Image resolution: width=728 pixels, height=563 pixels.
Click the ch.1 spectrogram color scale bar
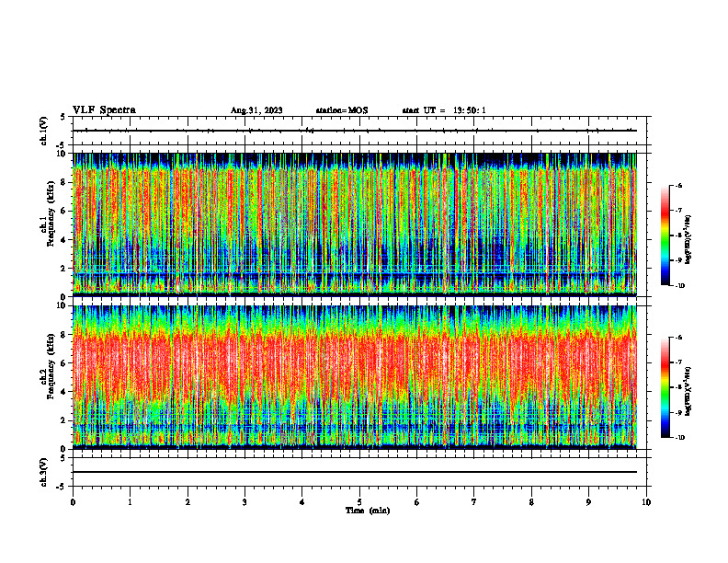[x=665, y=236]
